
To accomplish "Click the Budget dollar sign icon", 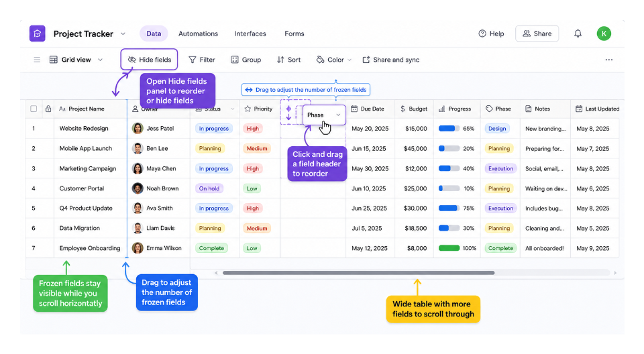I will (x=402, y=109).
